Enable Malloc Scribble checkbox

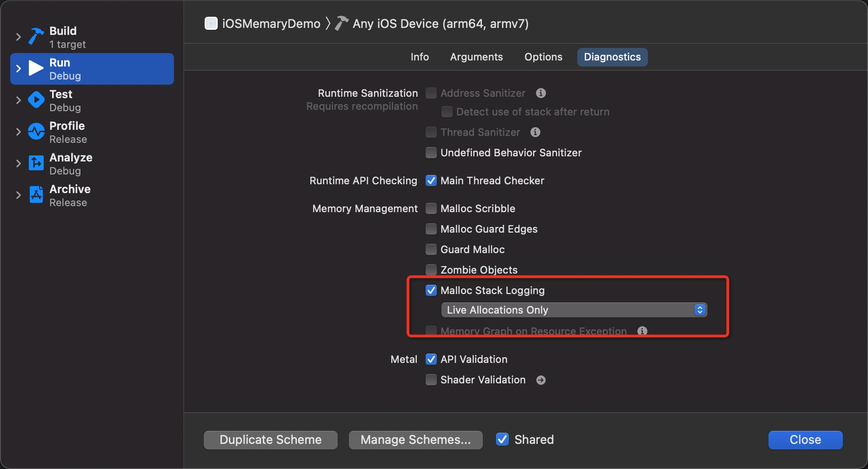[x=431, y=208]
